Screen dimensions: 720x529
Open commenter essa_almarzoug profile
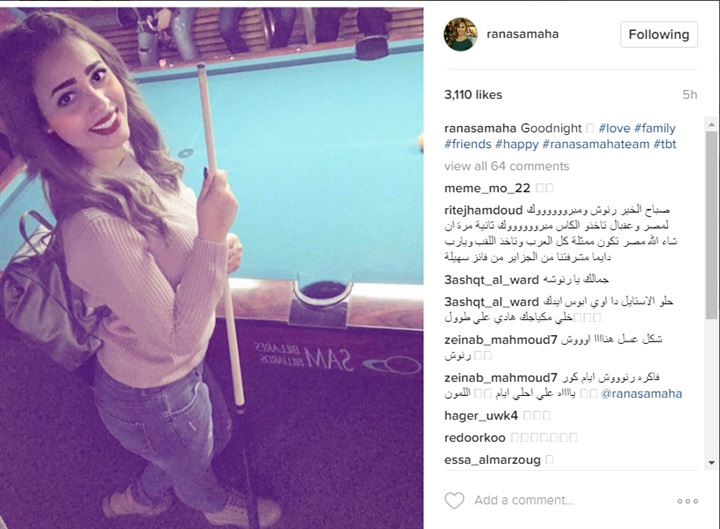coord(492,460)
